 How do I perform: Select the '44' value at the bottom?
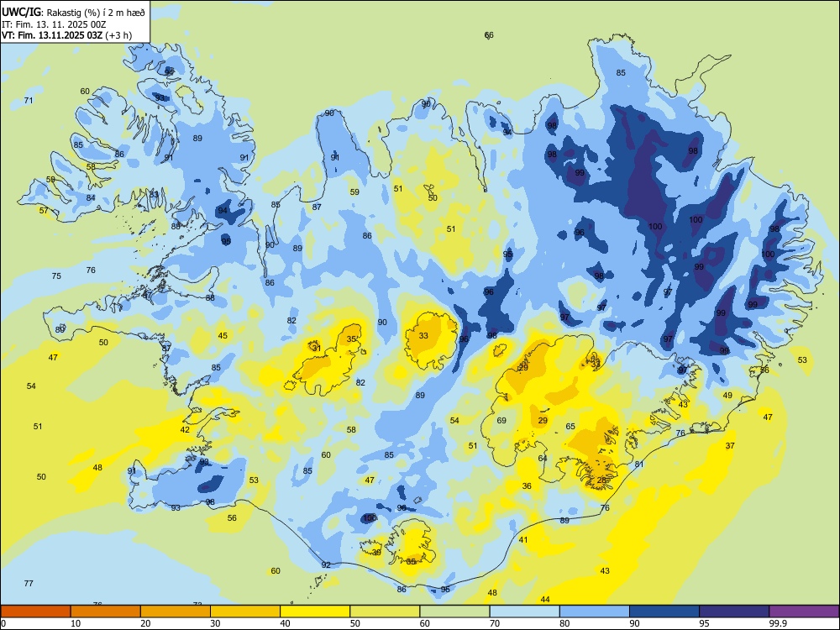click(545, 599)
